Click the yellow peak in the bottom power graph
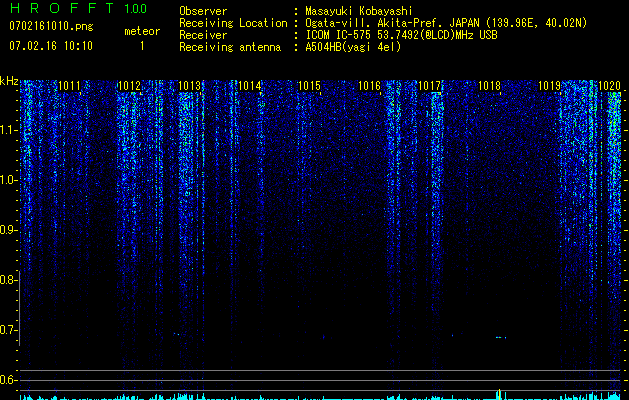 tap(499, 393)
